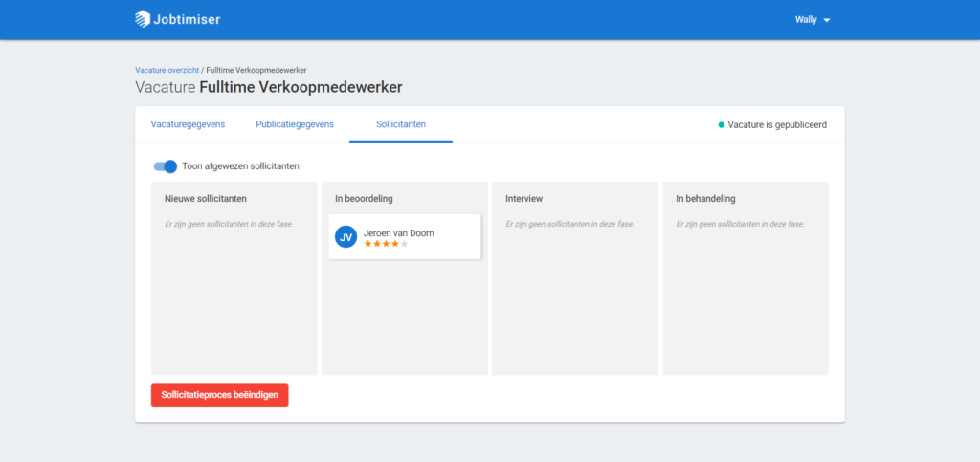Click the Jobtimiser logo icon
The image size is (980, 462).
(x=143, y=19)
